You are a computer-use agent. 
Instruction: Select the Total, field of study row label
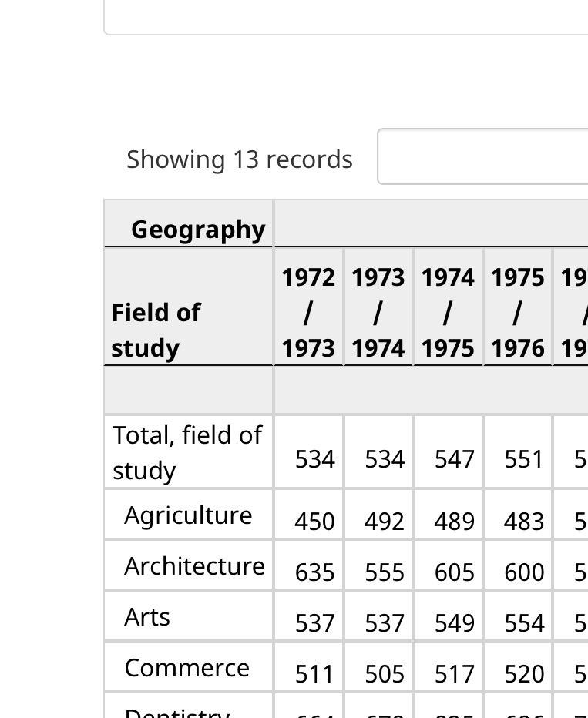pos(189,452)
